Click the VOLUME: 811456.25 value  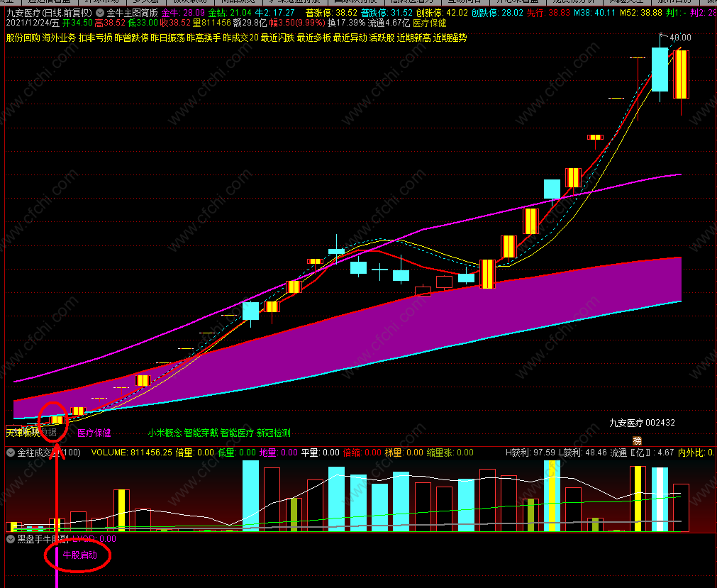pyautogui.click(x=132, y=453)
